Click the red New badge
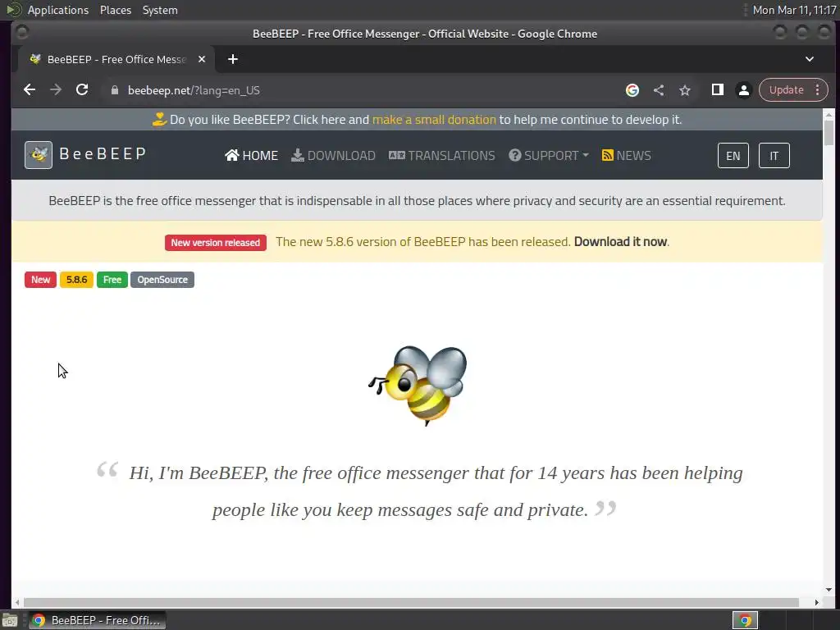This screenshot has height=630, width=840. 41,280
